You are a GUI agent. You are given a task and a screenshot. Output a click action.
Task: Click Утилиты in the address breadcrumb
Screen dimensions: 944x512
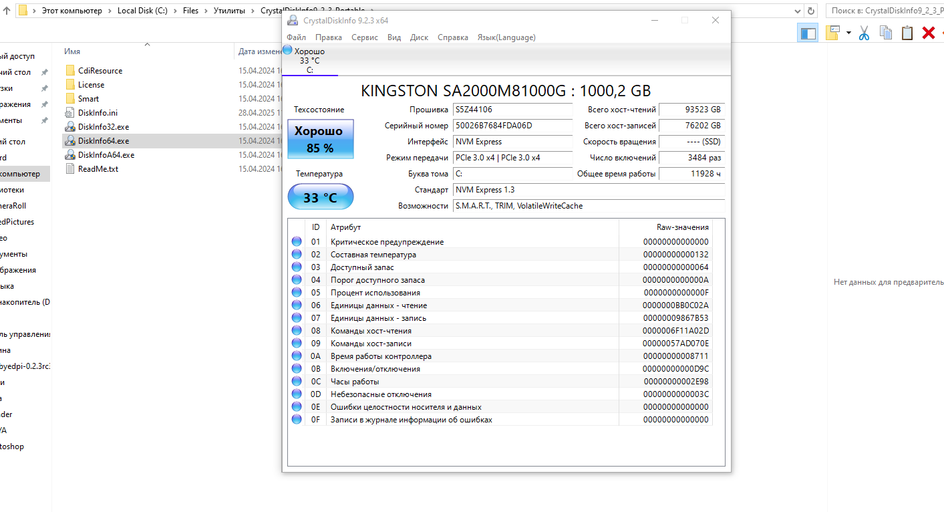229,11
